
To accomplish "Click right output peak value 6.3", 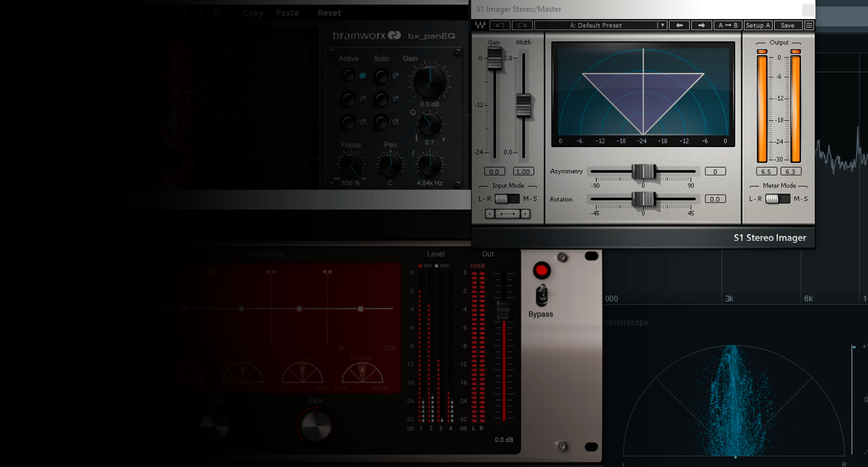I will 791,171.
